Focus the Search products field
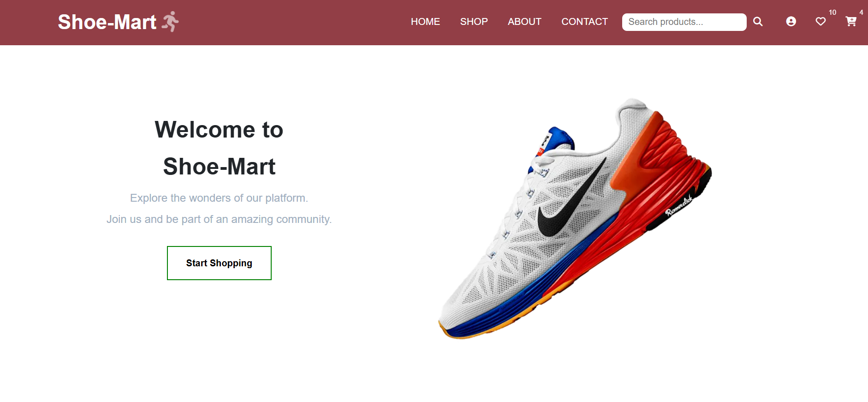The image size is (868, 402). (684, 22)
